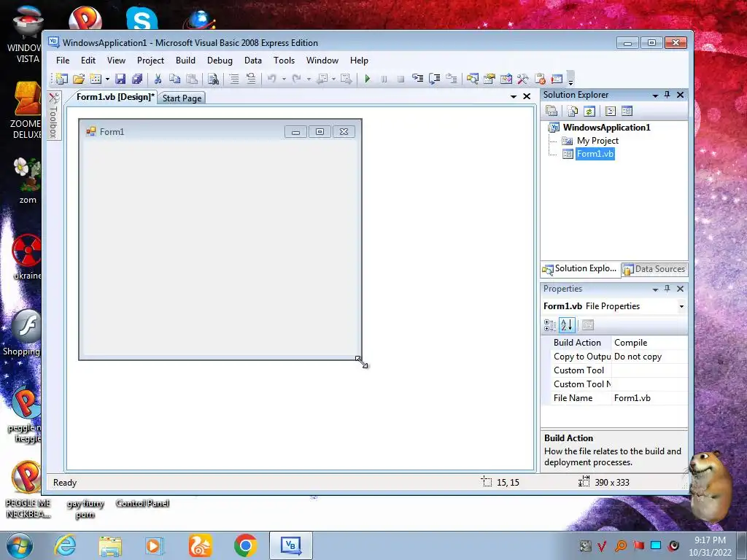Open the Toolbox hammer and wrench icon
The width and height of the screenshot is (747, 560).
coord(522,79)
